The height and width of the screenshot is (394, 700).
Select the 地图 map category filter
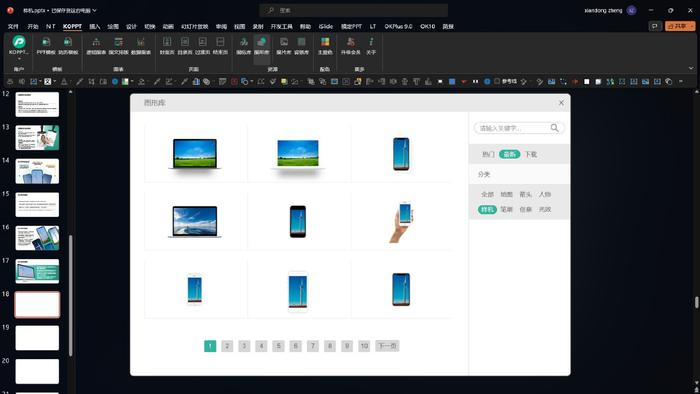click(x=506, y=194)
